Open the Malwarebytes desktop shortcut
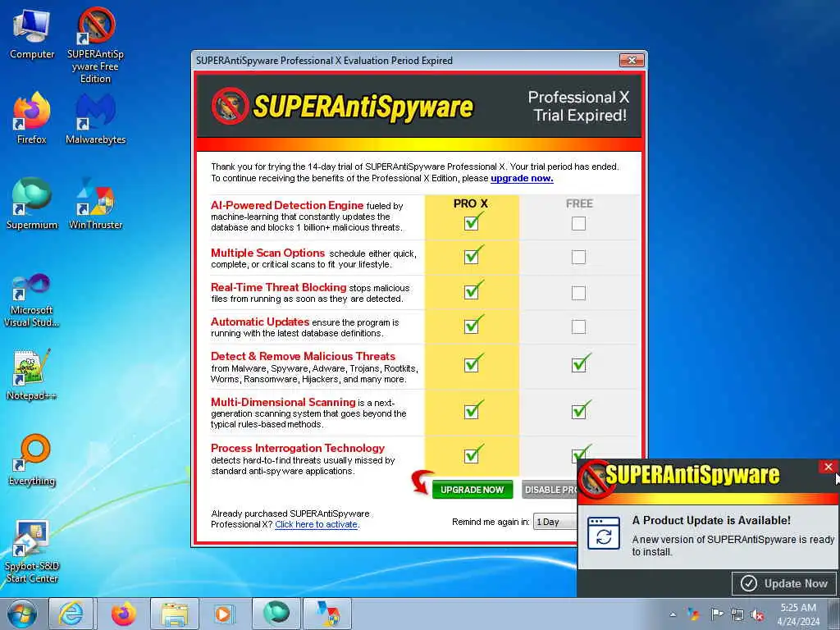Image resolution: width=840 pixels, height=630 pixels. (95, 118)
